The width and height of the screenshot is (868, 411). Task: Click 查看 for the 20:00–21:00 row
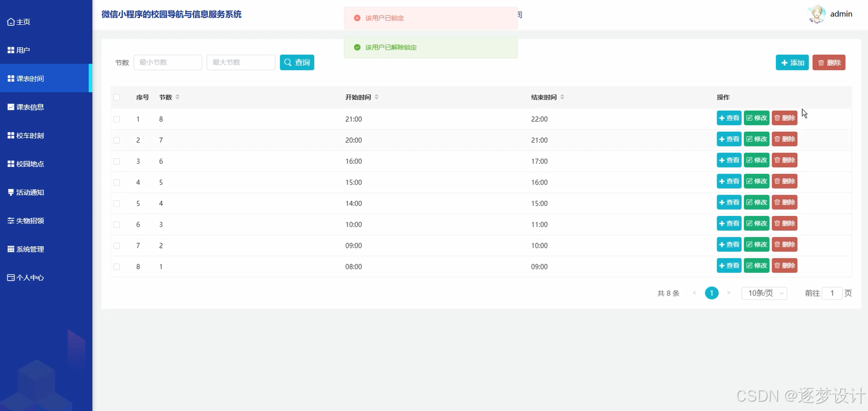coord(729,139)
